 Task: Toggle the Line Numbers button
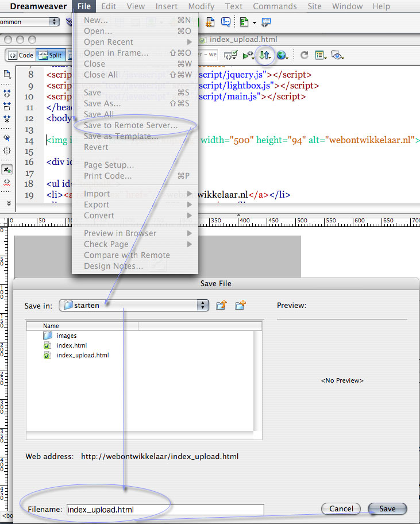pyautogui.click(x=7, y=169)
